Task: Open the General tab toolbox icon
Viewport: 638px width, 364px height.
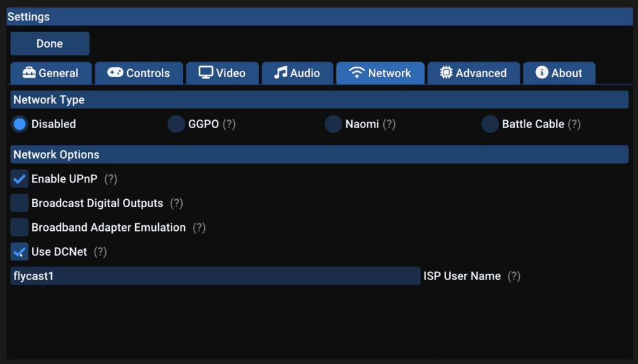Action: (29, 73)
